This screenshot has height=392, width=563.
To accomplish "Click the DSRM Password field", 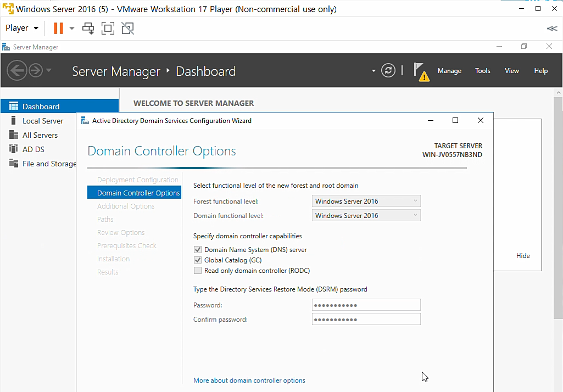I will 366,305.
